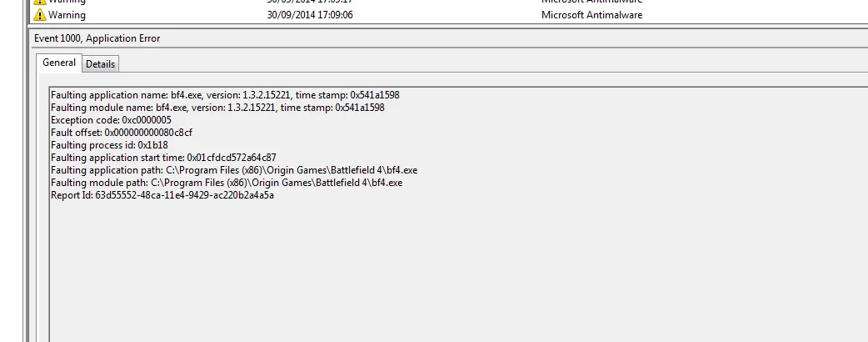Click the Faulting application path line

pyautogui.click(x=233, y=170)
